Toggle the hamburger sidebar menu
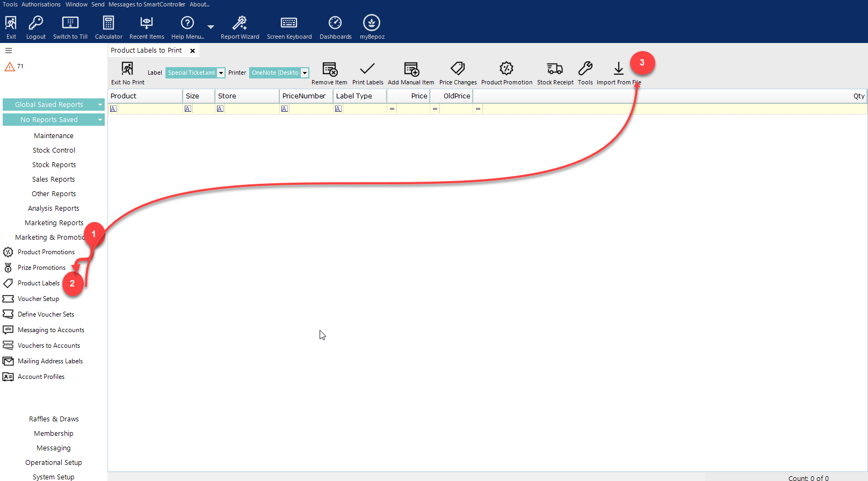Image resolution: width=868 pixels, height=481 pixels. coord(9,51)
